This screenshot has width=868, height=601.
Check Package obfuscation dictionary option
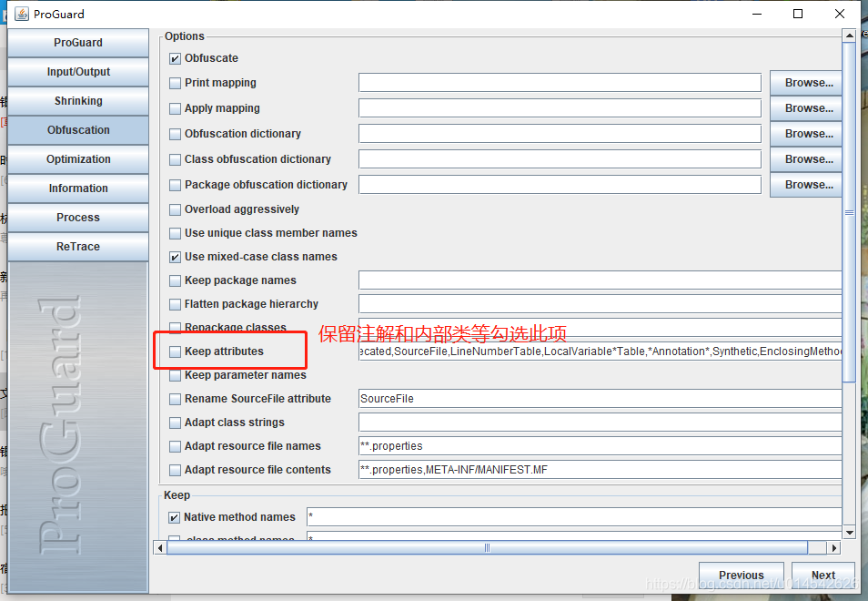coord(175,185)
